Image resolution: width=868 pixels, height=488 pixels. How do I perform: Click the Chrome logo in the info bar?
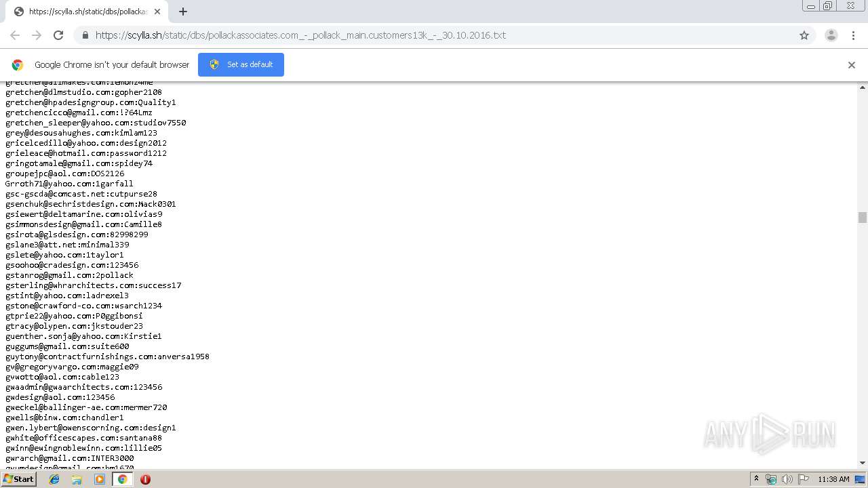point(18,65)
